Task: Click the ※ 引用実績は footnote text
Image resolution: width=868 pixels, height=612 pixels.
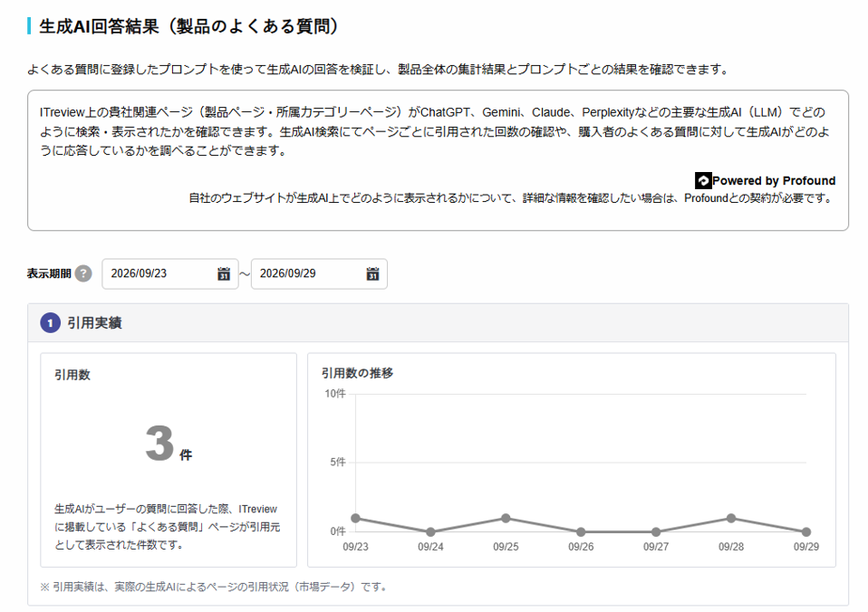Action: point(214,587)
